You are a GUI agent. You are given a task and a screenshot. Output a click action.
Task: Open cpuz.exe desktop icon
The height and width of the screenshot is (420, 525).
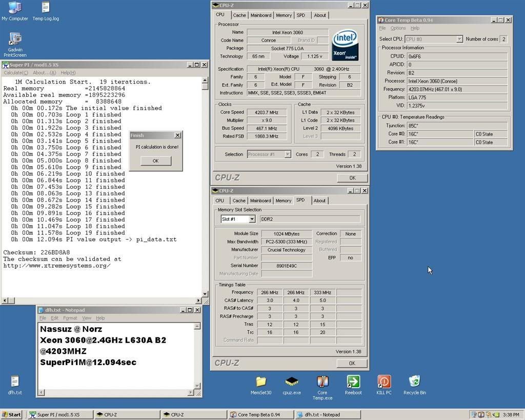click(292, 382)
